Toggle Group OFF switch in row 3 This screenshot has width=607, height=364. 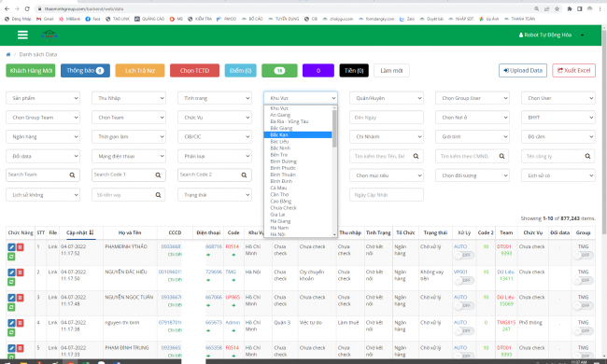coord(583,306)
